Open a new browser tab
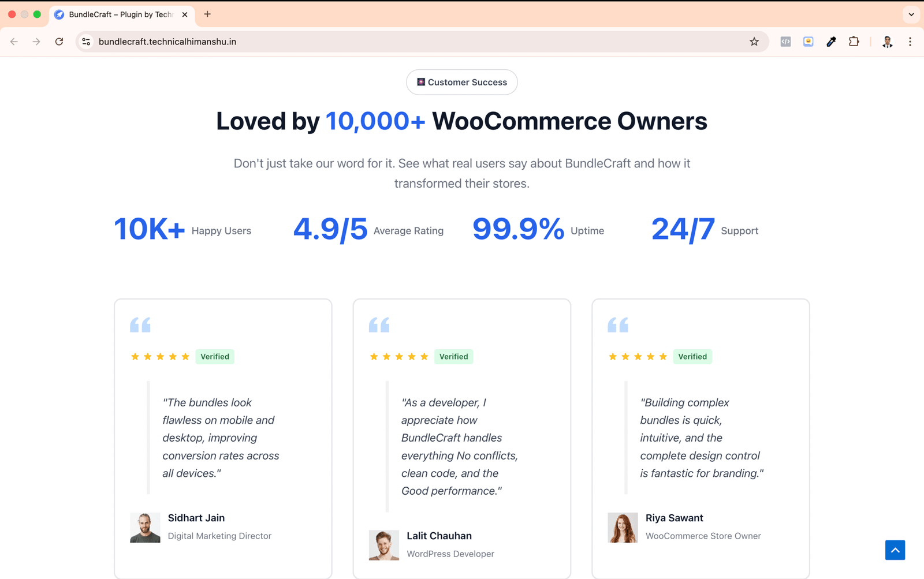The width and height of the screenshot is (924, 579). (x=207, y=14)
